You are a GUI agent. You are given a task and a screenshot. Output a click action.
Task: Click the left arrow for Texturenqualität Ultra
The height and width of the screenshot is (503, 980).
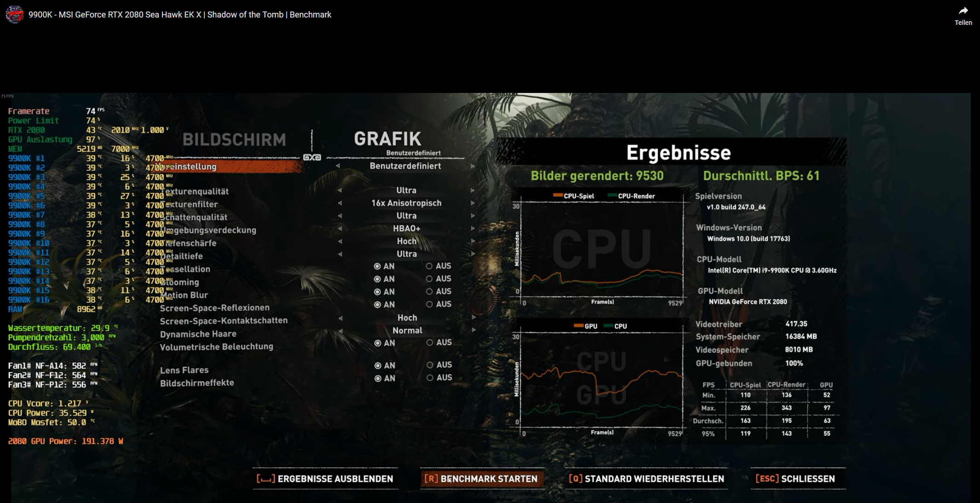point(340,190)
